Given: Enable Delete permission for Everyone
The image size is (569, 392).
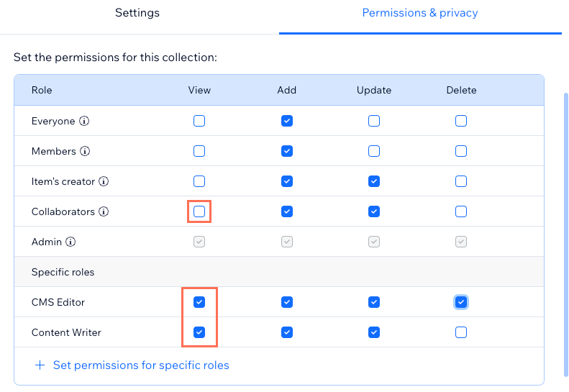Looking at the screenshot, I should pos(461,121).
